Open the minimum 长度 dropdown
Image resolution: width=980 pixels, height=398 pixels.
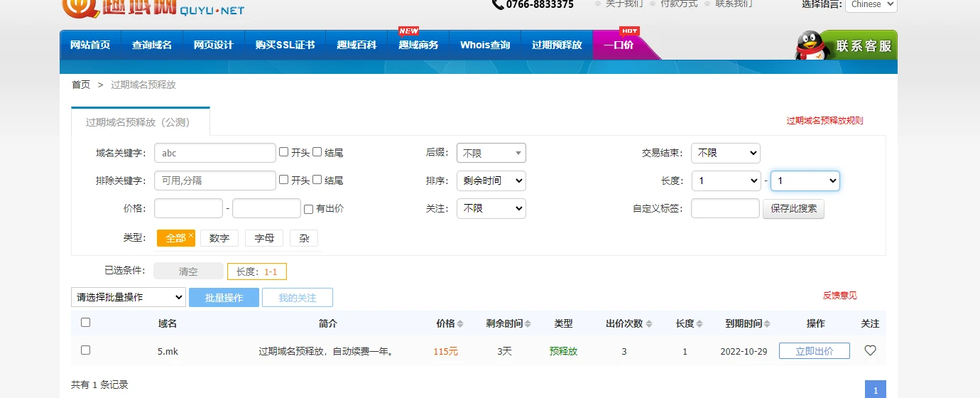(x=726, y=181)
